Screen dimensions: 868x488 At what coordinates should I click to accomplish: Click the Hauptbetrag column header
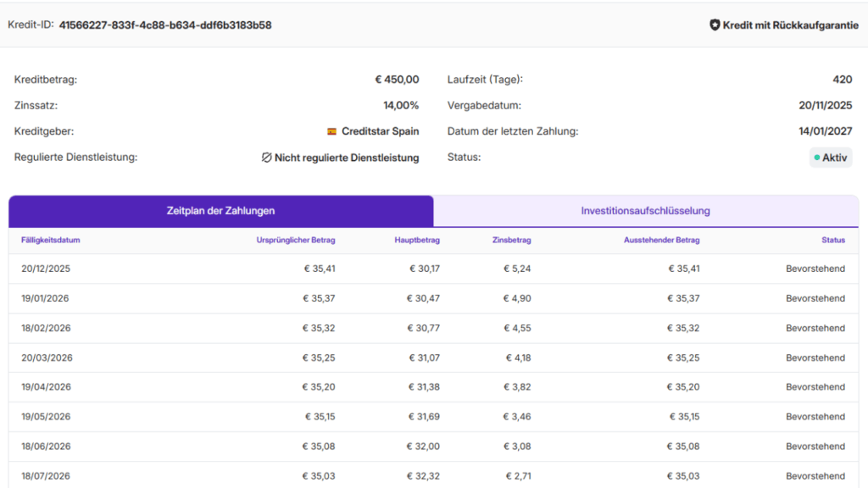coord(417,240)
